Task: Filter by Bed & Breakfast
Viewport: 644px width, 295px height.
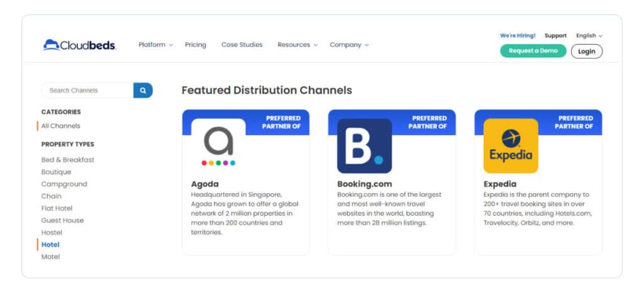Action: coord(68,160)
